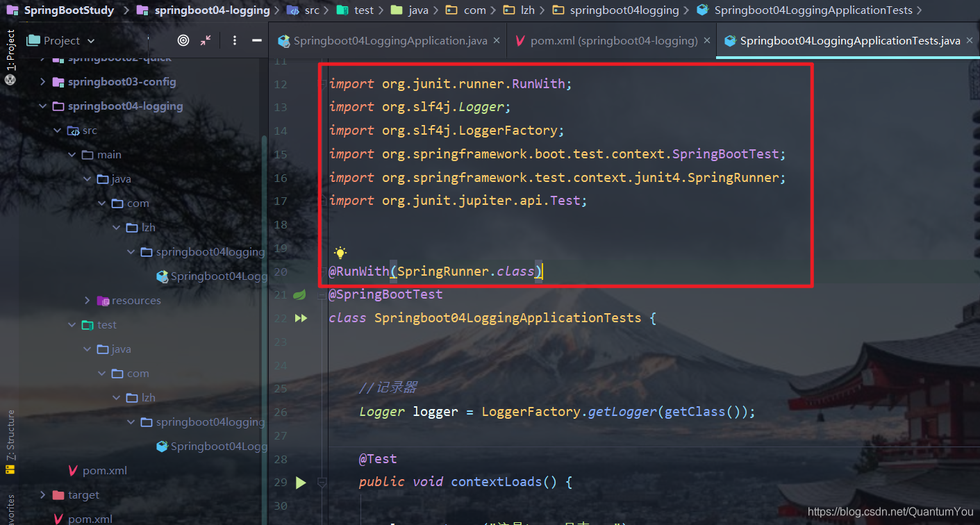Collapse java folder under main
The width and height of the screenshot is (980, 525).
tap(87, 179)
